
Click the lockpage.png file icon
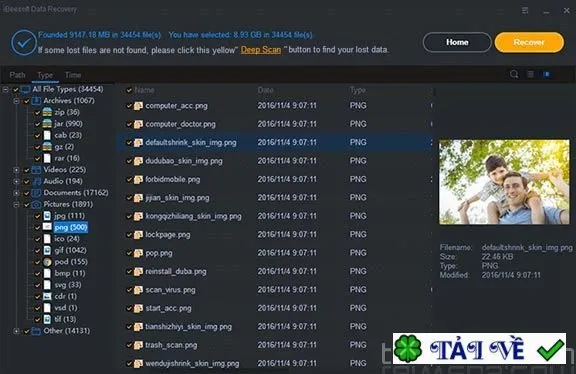tap(138, 235)
